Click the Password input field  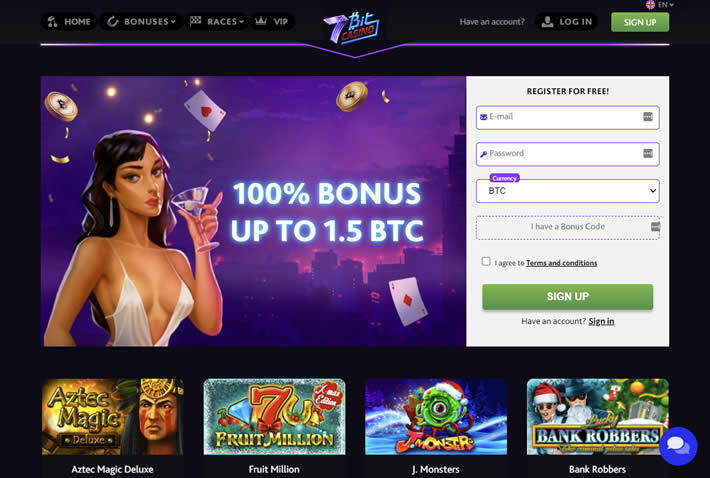coord(567,154)
